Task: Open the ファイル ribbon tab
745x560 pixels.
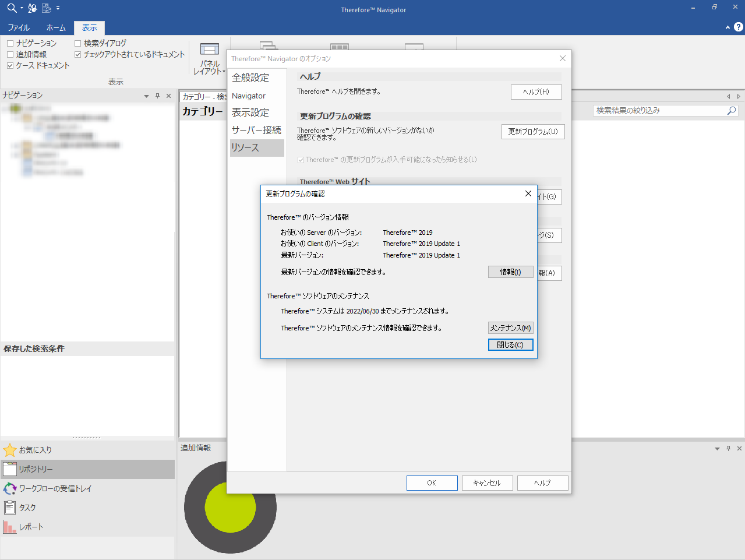Action: pyautogui.click(x=19, y=28)
